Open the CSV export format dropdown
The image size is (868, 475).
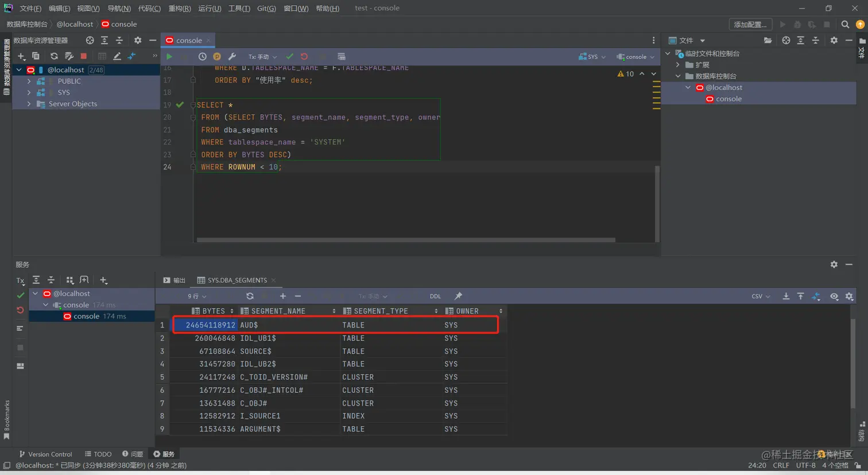[761, 296]
